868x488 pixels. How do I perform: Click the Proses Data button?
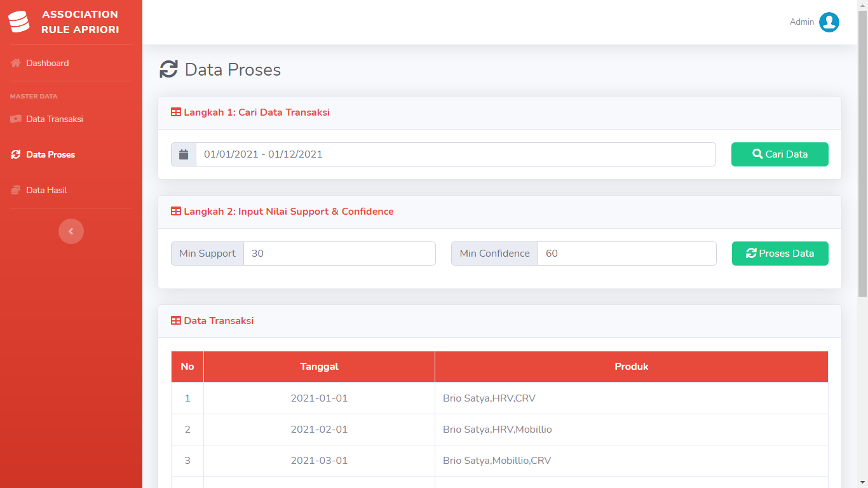780,254
